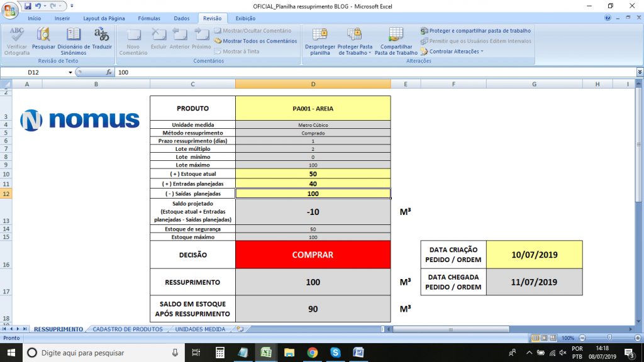Click the zoom slider in status bar

point(609,337)
